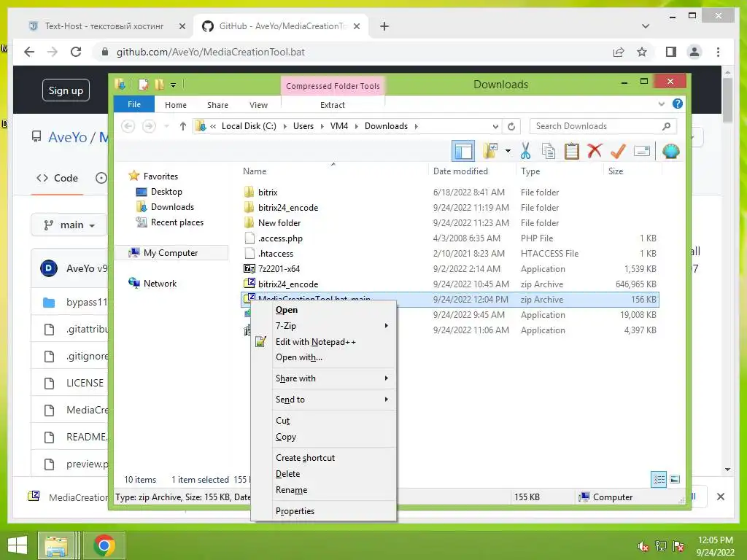Click Chrome share page icon
The height and width of the screenshot is (560, 747).
point(619,52)
